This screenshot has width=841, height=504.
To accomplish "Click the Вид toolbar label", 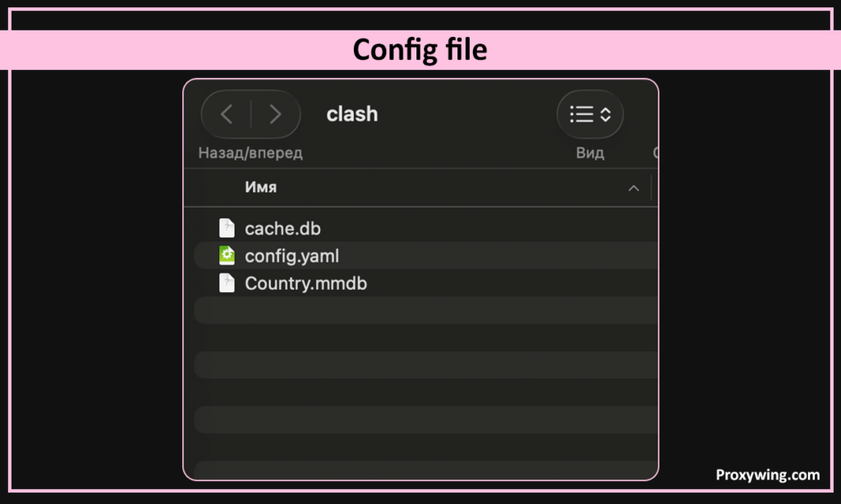I will click(x=590, y=153).
